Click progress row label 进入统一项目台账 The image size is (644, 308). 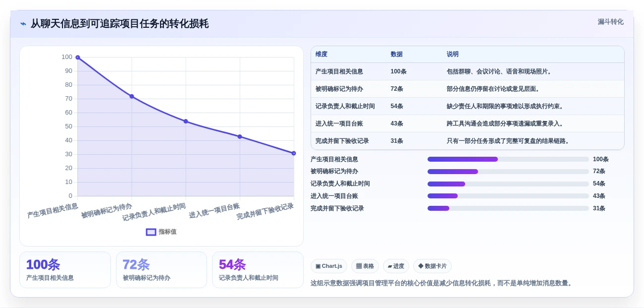334,196
